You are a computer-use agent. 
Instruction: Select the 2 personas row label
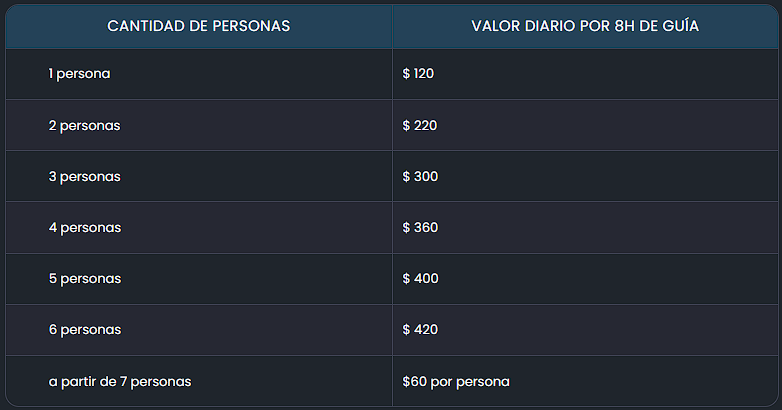84,126
